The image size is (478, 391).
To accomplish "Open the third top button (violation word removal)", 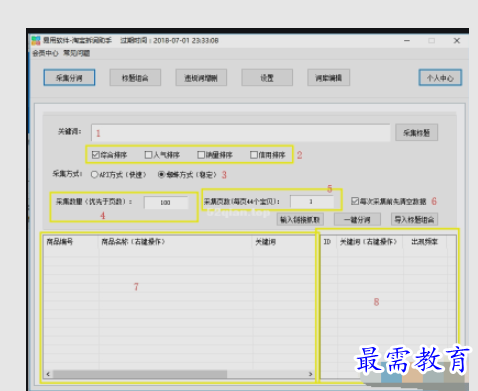I will 201,78.
